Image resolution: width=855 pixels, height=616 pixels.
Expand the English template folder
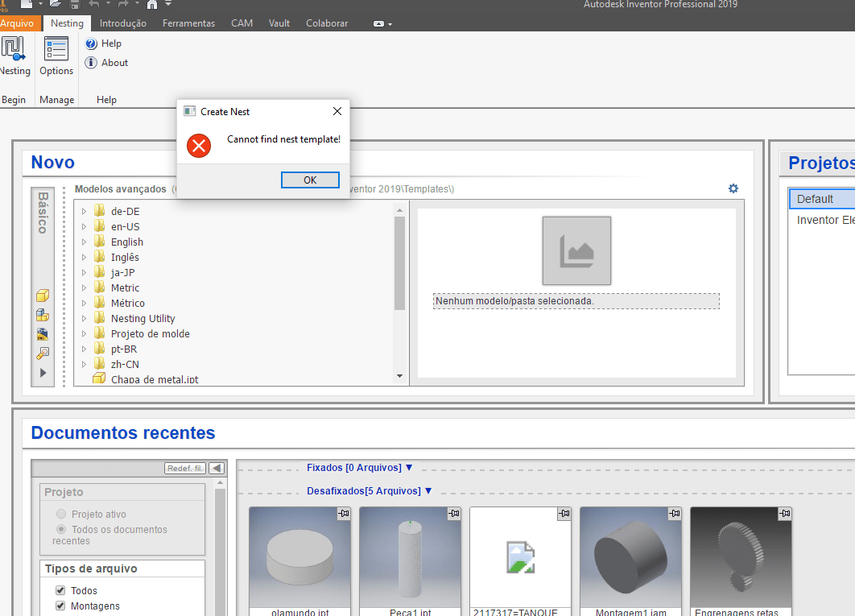point(84,242)
